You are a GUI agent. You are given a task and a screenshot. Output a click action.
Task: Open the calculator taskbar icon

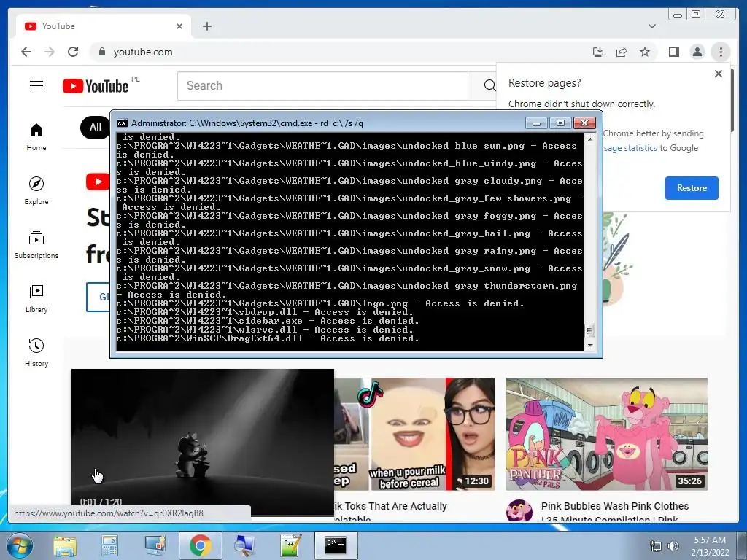coord(109,545)
